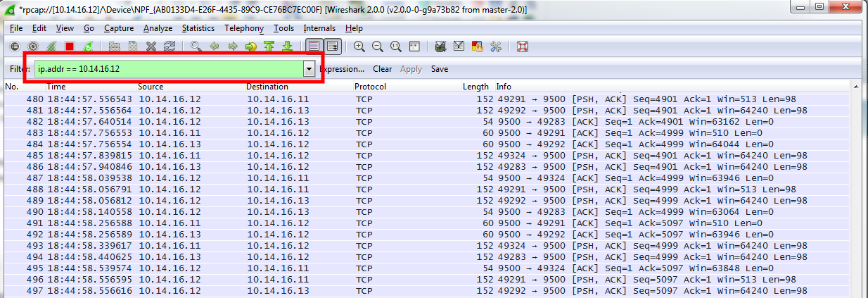
Task: Select packet number 488 row
Action: (428, 190)
